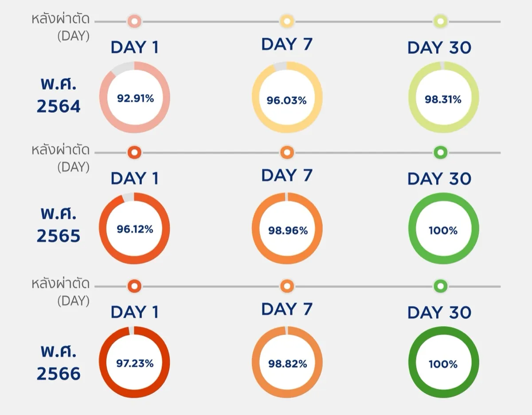Select red Day 1 timeline dot in middle row
532x415 pixels.
click(x=134, y=153)
